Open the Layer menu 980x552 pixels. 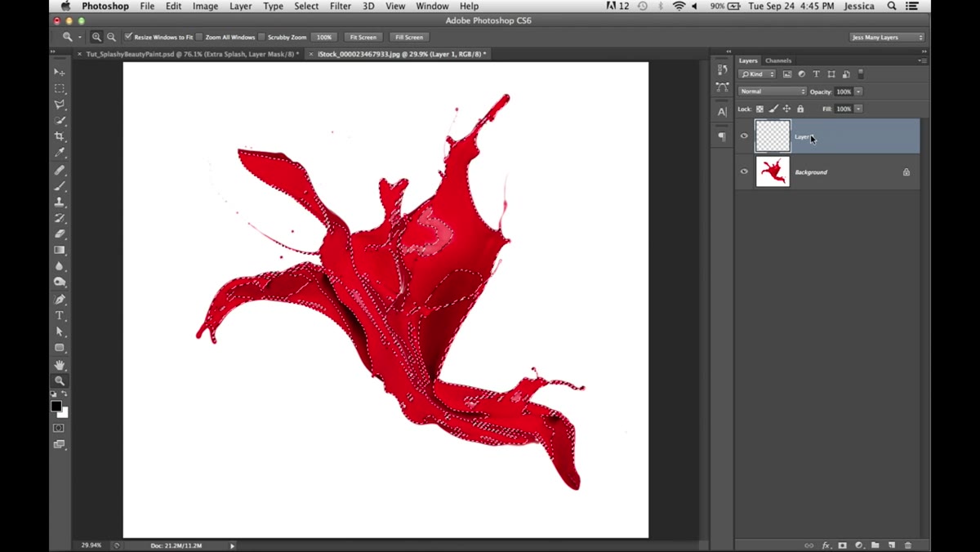click(240, 6)
